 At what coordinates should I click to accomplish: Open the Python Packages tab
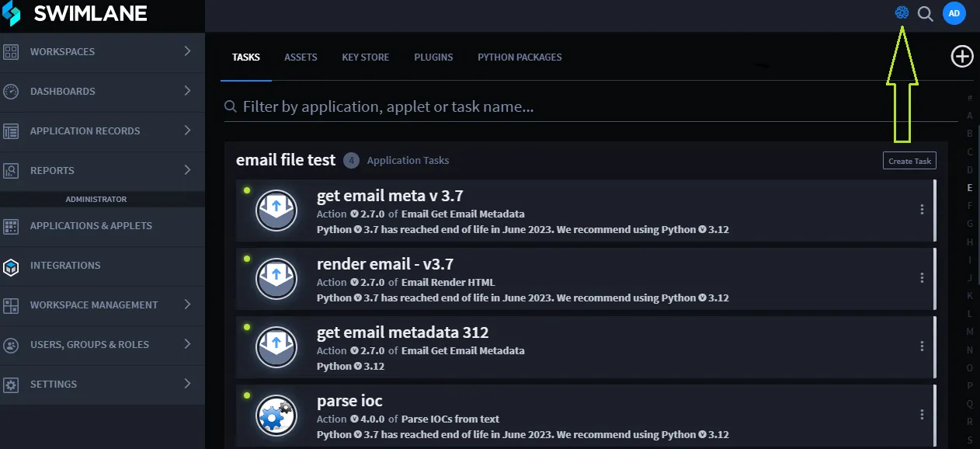point(520,57)
